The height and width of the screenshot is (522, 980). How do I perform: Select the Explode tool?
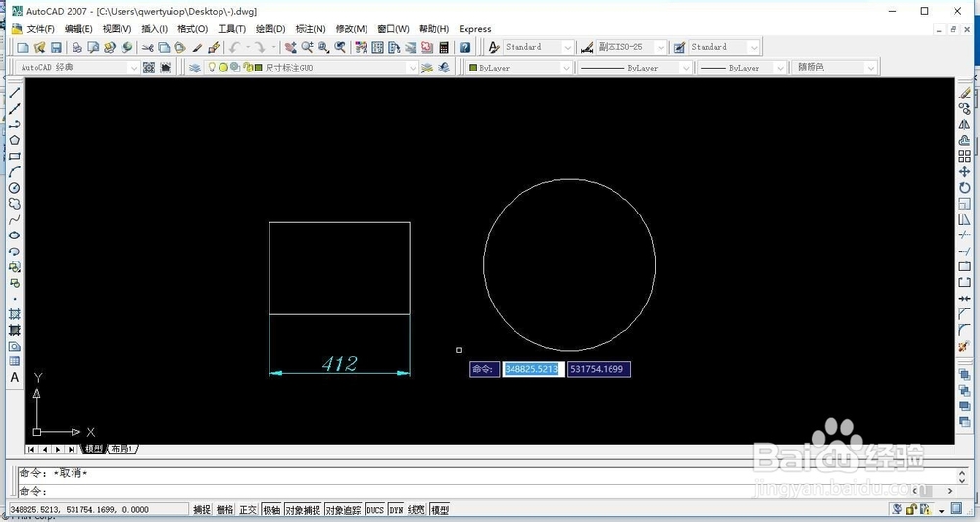[x=965, y=346]
